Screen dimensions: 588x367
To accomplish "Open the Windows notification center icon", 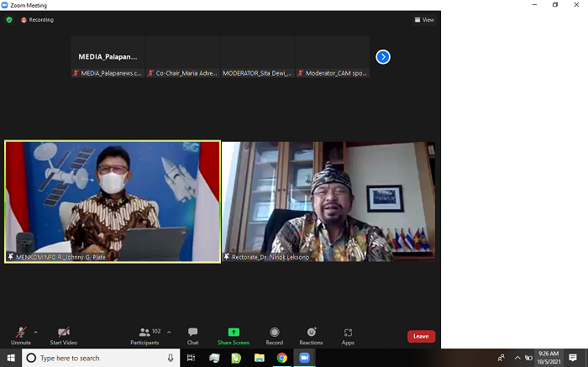I will coord(573,358).
